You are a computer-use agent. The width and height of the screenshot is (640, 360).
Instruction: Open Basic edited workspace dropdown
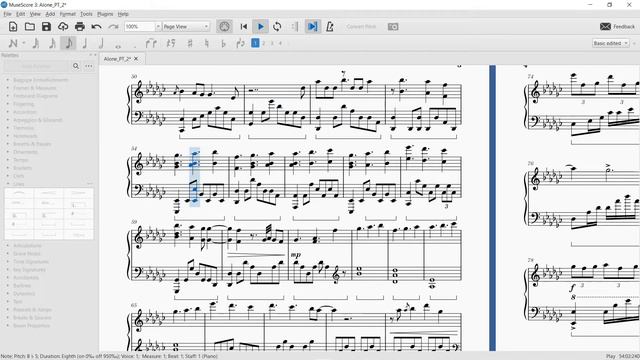click(611, 43)
